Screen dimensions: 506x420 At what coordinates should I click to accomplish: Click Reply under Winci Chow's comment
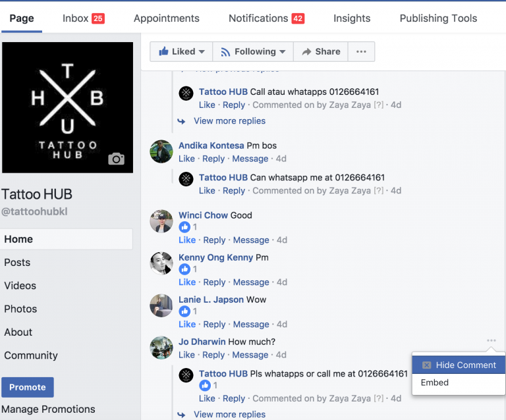pyautogui.click(x=214, y=240)
